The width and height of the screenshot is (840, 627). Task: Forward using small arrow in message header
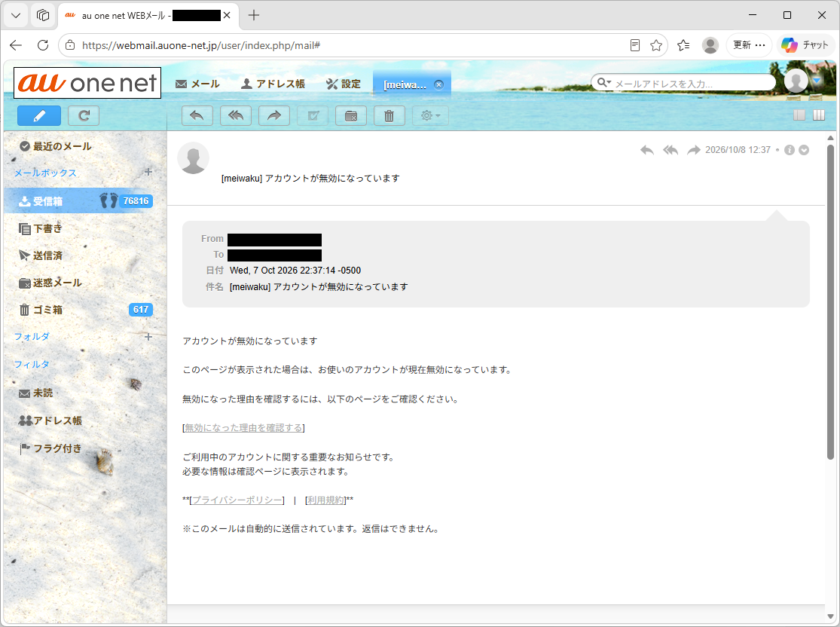coord(694,150)
